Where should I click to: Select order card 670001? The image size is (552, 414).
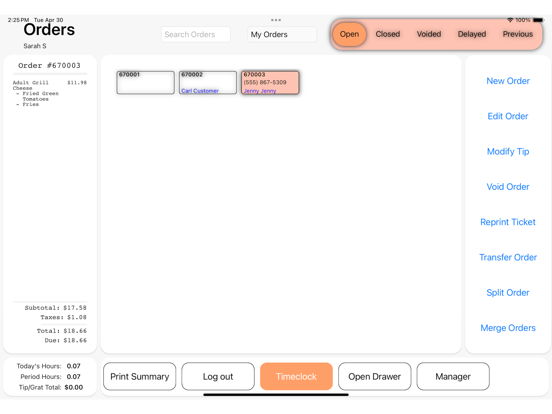click(x=145, y=82)
